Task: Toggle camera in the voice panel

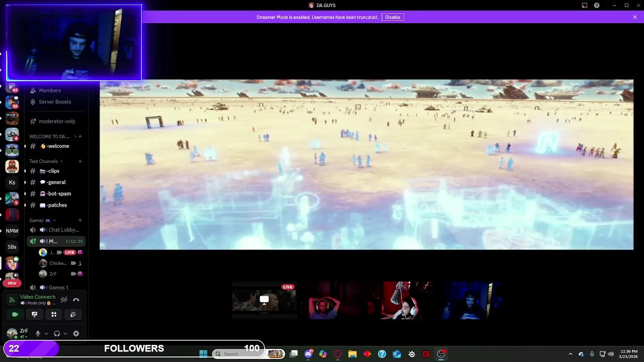Action: coord(15,314)
